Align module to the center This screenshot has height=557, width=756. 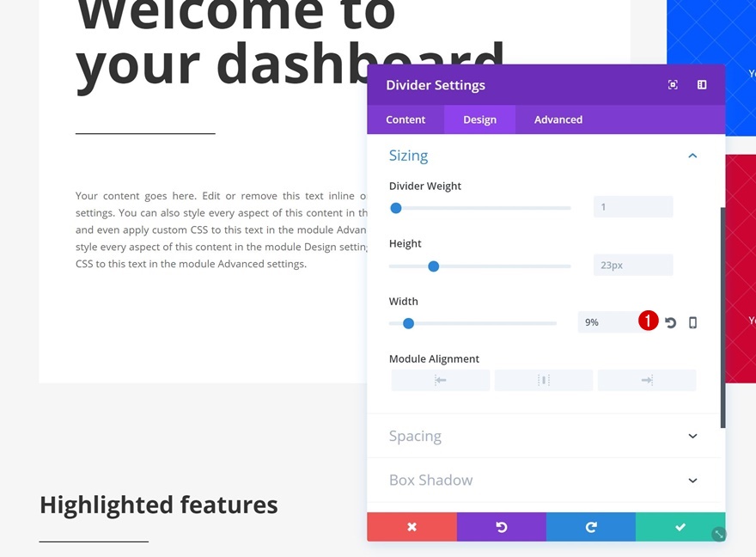click(x=544, y=380)
